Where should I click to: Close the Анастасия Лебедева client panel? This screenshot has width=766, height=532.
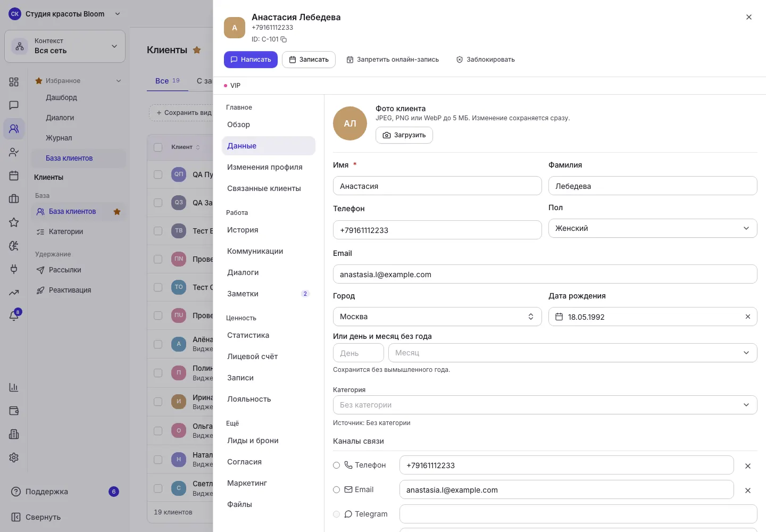click(749, 17)
